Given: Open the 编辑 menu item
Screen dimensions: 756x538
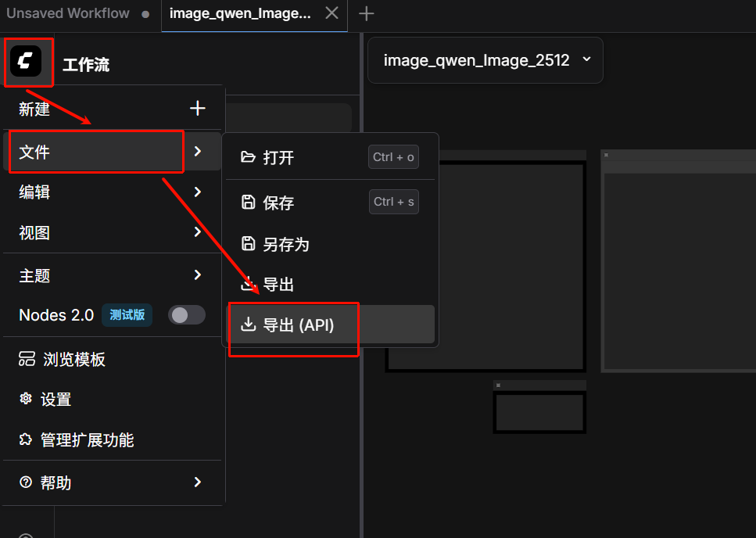Looking at the screenshot, I should (x=112, y=192).
